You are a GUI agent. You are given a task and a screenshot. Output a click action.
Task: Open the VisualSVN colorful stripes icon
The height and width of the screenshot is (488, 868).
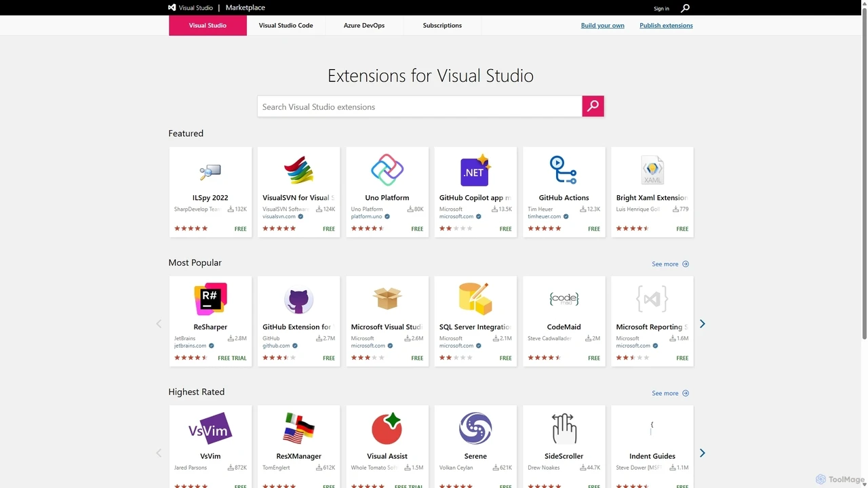tap(298, 170)
